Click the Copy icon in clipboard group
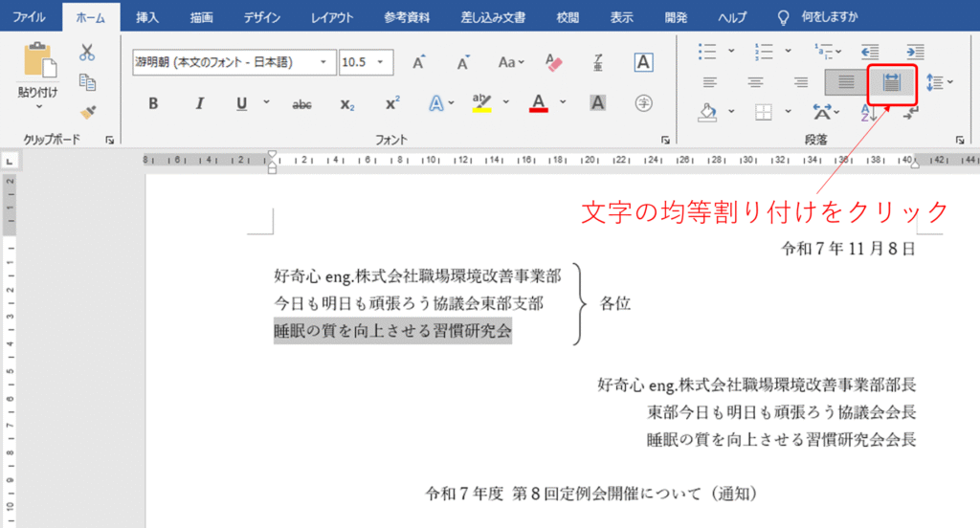The width and height of the screenshot is (980, 528). 88,82
